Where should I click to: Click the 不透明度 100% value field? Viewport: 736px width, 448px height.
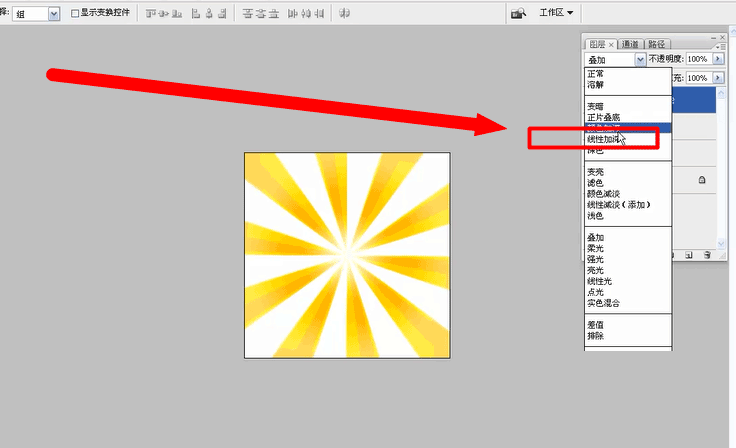click(x=699, y=59)
